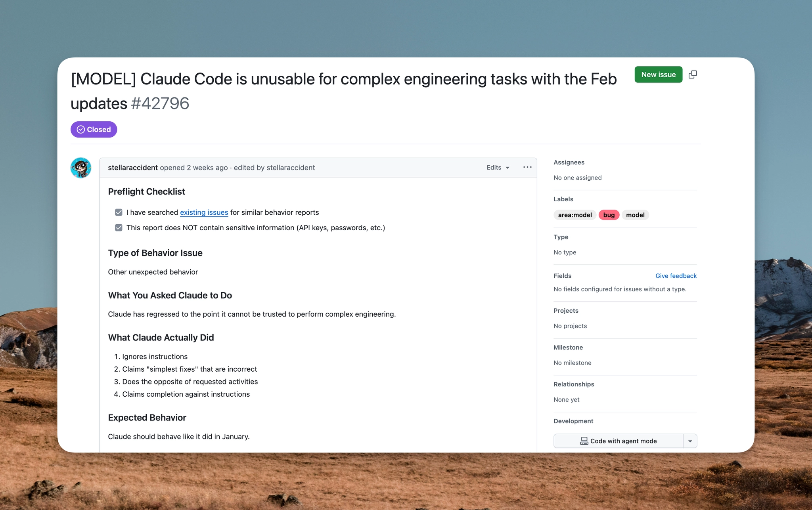This screenshot has width=812, height=510.
Task: Click the stellaraccident author username
Action: [133, 168]
